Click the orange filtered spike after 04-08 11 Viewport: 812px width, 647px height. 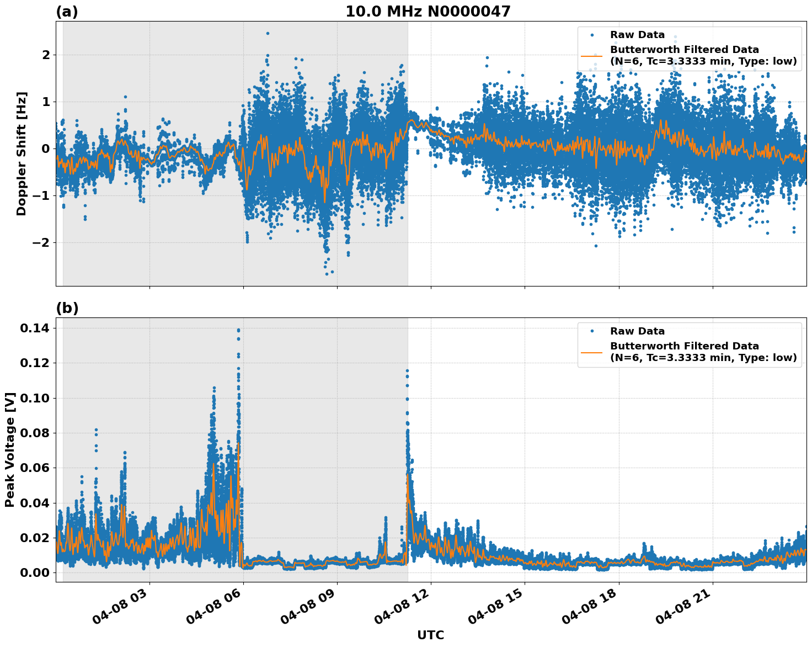408,475
